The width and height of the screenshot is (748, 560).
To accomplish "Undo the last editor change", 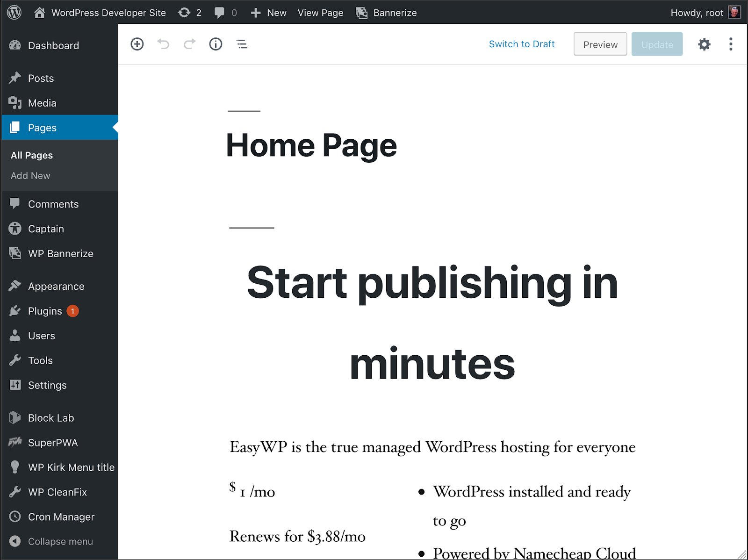I will (163, 44).
